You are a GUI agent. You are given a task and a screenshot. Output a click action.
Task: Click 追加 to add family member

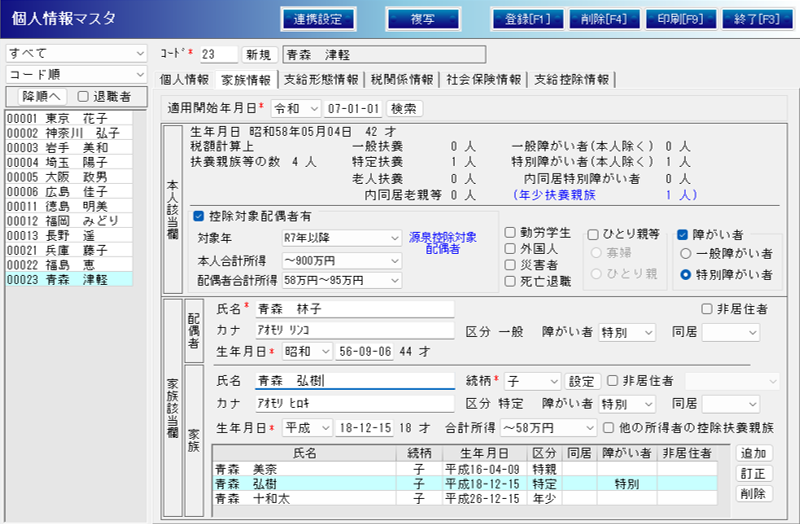click(754, 453)
